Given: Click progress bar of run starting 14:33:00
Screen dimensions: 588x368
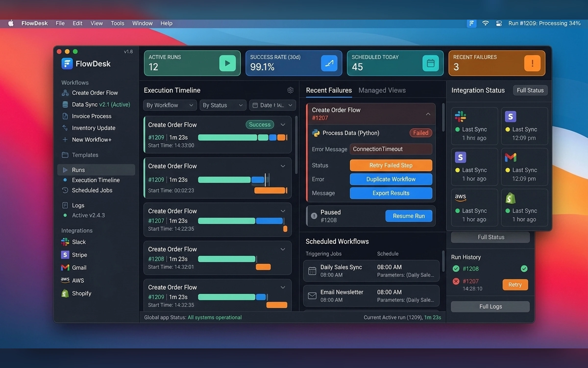Looking at the screenshot, I should coord(243,137).
